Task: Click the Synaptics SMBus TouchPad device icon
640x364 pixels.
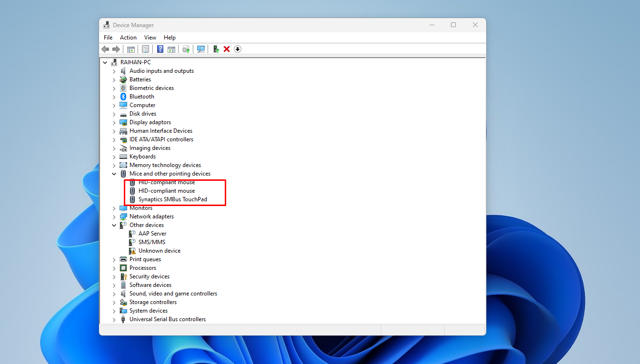Action: [x=132, y=199]
